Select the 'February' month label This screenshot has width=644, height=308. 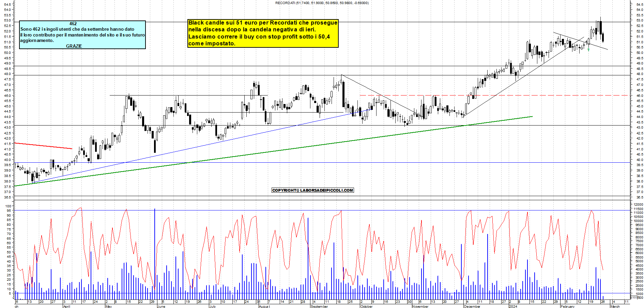568,306
